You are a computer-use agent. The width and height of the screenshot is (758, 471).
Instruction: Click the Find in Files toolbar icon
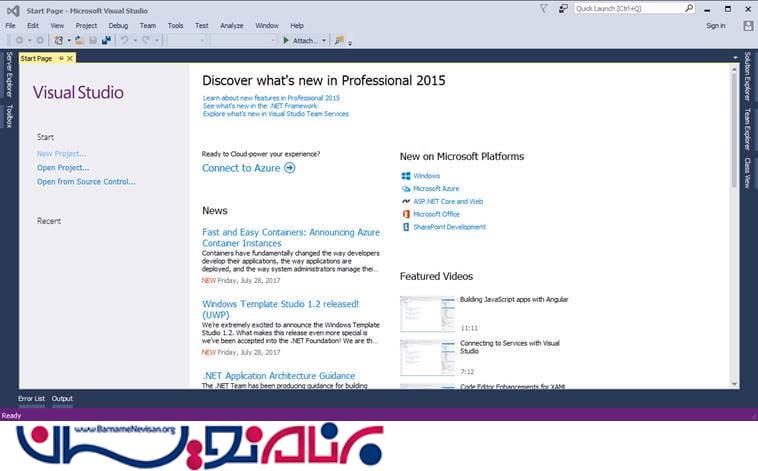pyautogui.click(x=339, y=41)
